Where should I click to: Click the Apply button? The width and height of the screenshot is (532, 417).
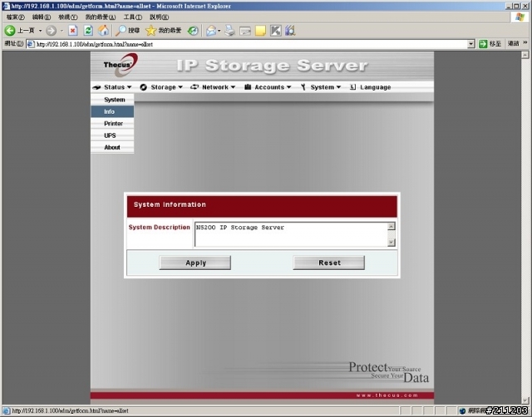point(195,262)
